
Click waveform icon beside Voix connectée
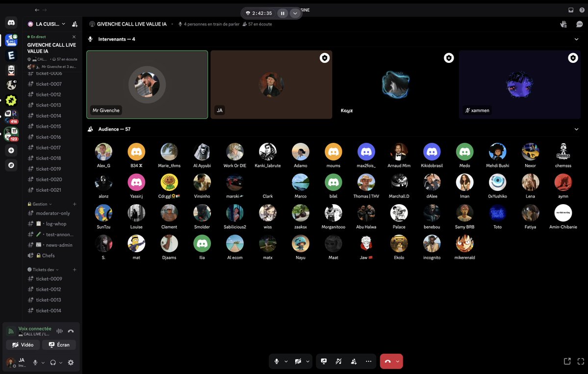pyautogui.click(x=60, y=331)
